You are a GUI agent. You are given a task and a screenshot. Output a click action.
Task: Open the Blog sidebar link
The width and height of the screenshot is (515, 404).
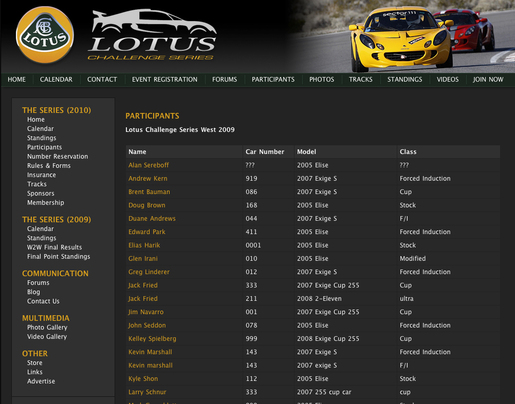[34, 292]
